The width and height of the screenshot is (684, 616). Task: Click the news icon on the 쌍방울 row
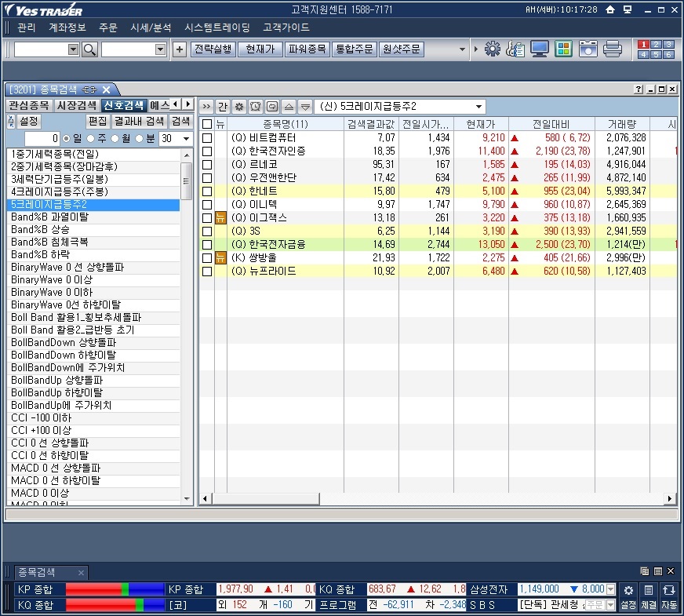point(220,258)
